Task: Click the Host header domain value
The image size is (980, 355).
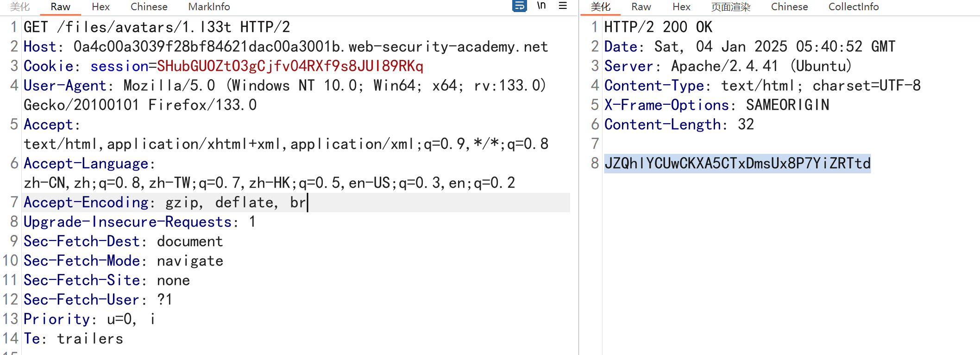Action: pos(310,47)
